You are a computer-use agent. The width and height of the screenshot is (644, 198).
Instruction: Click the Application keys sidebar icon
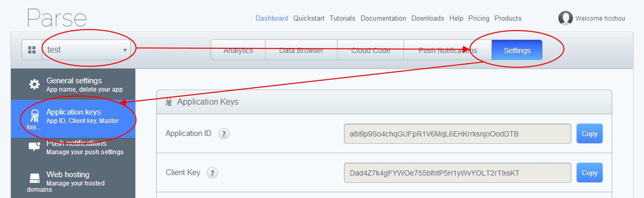pos(34,116)
